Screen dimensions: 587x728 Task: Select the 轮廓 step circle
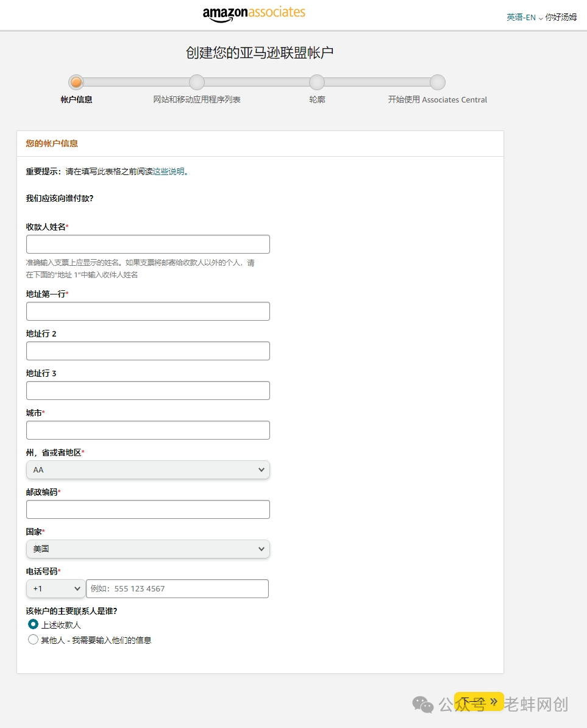(x=317, y=82)
